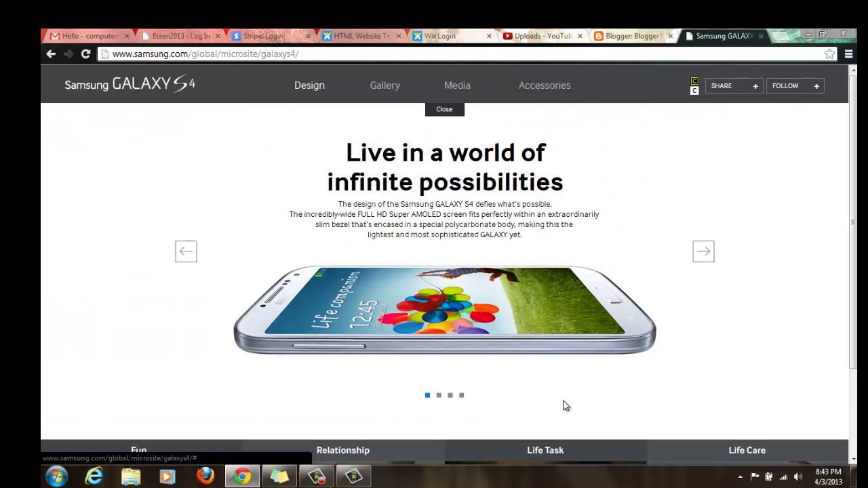Close the Stripe: Login tab
This screenshot has height=488, width=868.
pos(308,36)
